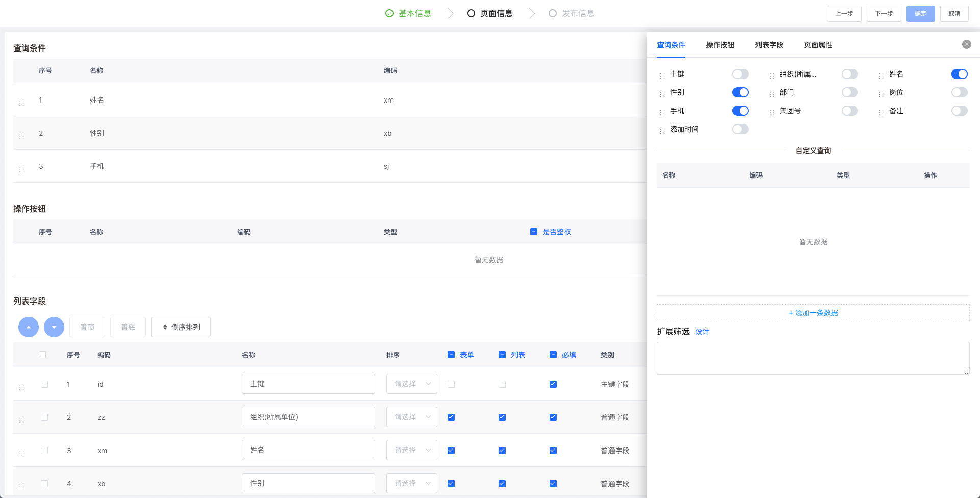
Task: Check the select-all checkbox in 列表字段 header
Action: point(42,355)
